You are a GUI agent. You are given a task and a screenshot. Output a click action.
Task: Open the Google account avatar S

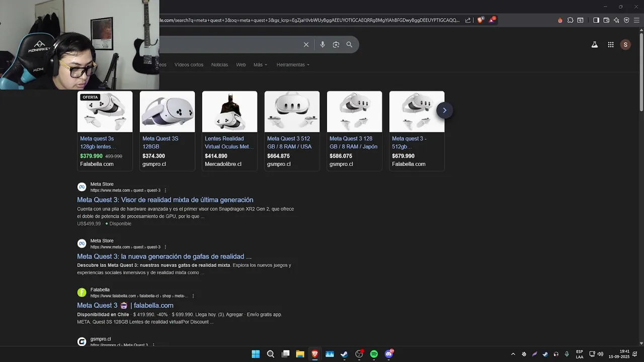(x=625, y=45)
